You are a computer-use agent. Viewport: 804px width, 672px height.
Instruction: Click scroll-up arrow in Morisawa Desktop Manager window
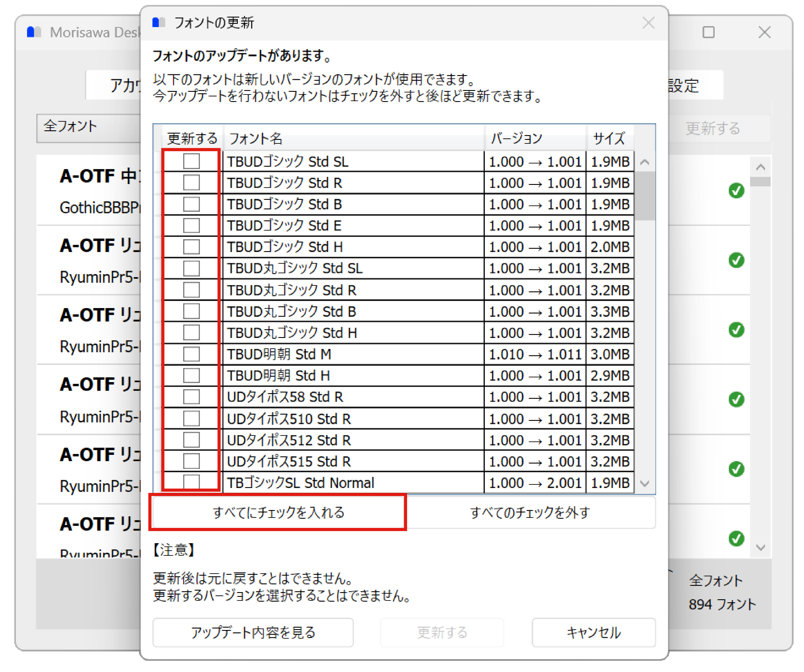[761, 167]
